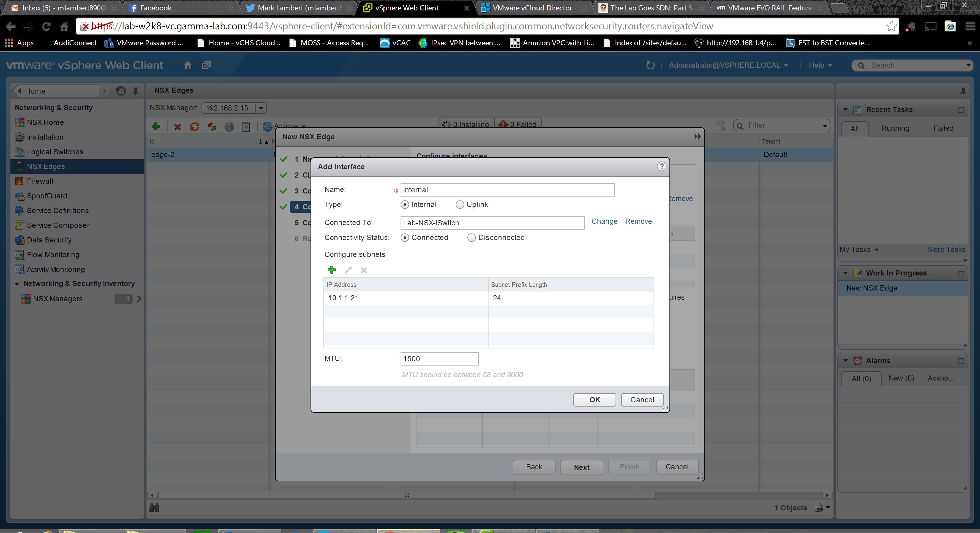Open Service Composer from the sidebar
This screenshot has height=533, width=980.
click(x=58, y=225)
